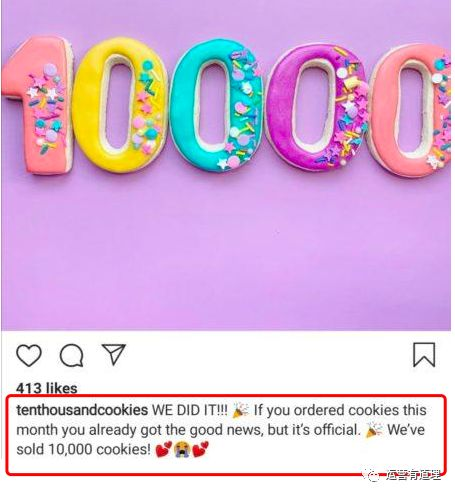This screenshot has height=495, width=455.
Task: Click the partially cropped pink zero cookie
Action: click(x=412, y=110)
